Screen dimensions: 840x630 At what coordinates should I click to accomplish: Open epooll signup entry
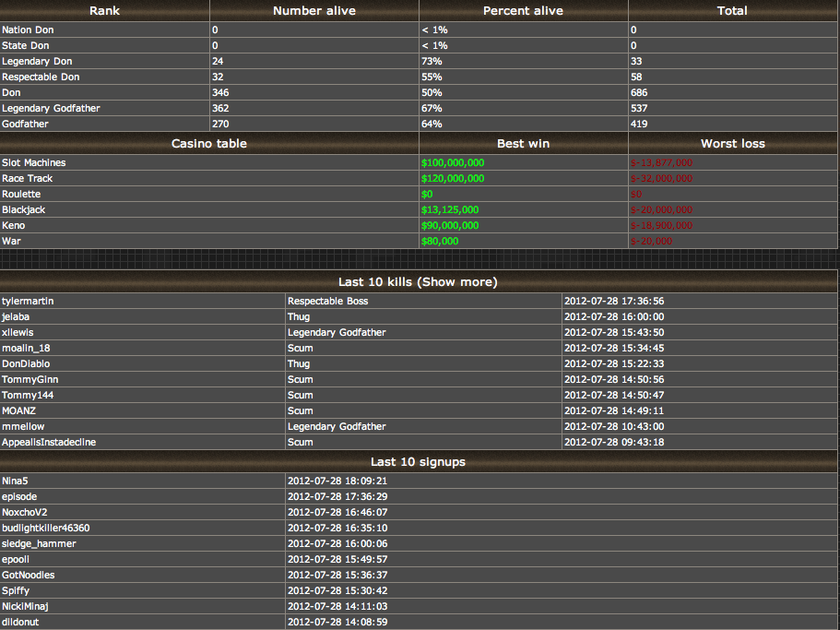tap(16, 559)
